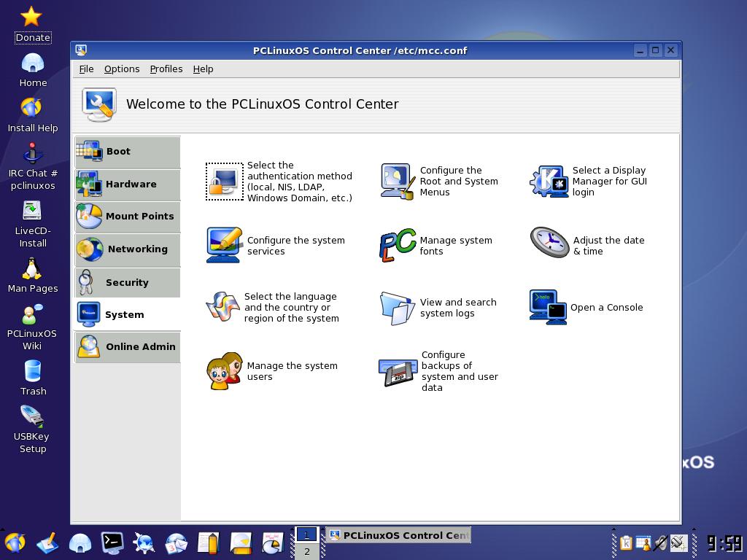The width and height of the screenshot is (747, 560).
Task: Switch to virtual desktop 1
Action: tap(307, 534)
